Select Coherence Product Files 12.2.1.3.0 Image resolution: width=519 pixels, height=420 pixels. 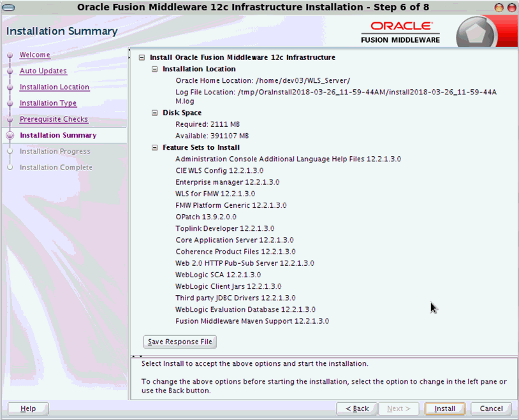[x=235, y=252]
